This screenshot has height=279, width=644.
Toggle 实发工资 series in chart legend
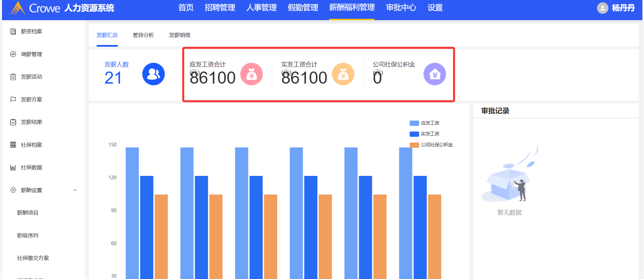[x=425, y=134]
